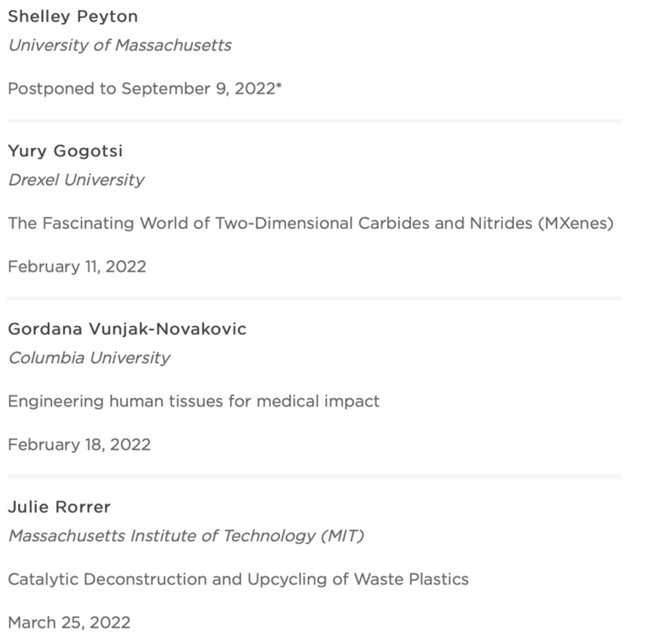This screenshot has height=644, width=668.
Task: Click the word MXenes in parentheses
Action: (575, 223)
